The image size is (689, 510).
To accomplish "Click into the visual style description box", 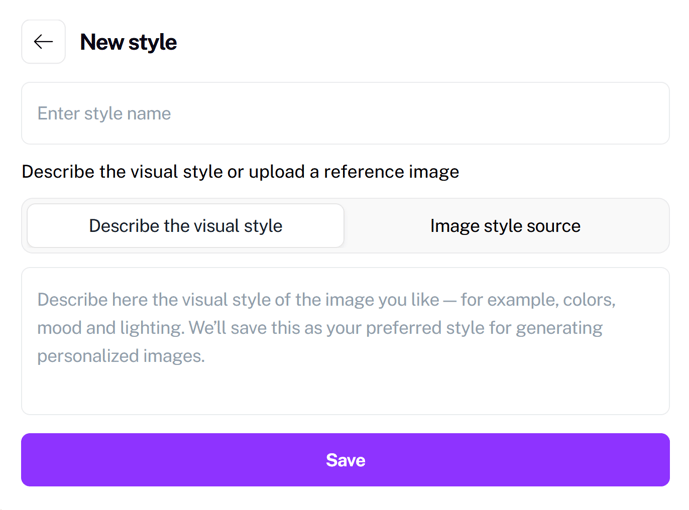I will pos(345,341).
